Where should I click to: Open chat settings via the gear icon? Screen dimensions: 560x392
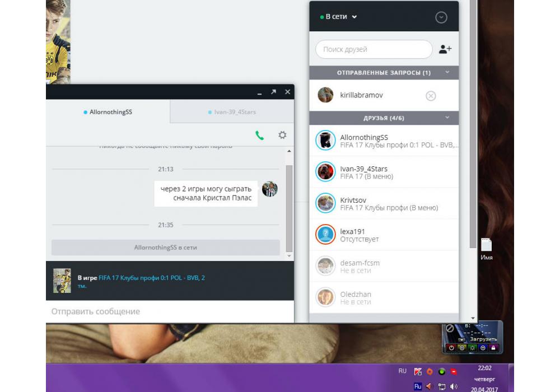pos(282,135)
